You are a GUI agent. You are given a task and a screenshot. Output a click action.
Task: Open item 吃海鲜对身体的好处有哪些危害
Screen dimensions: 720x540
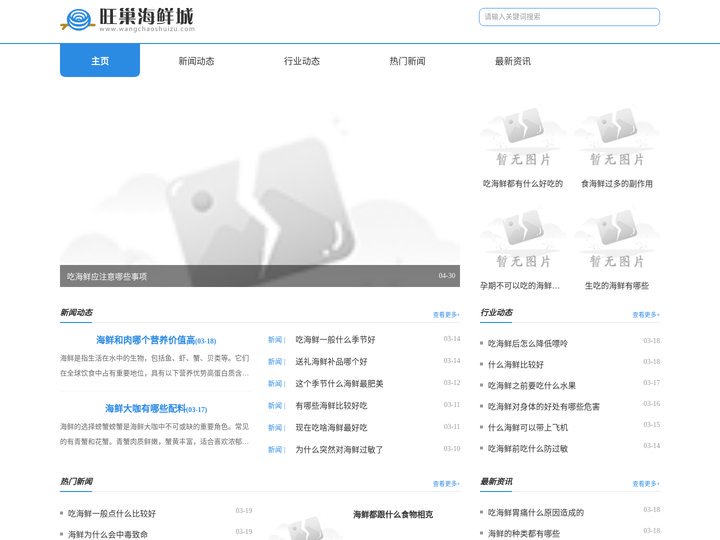click(x=544, y=407)
